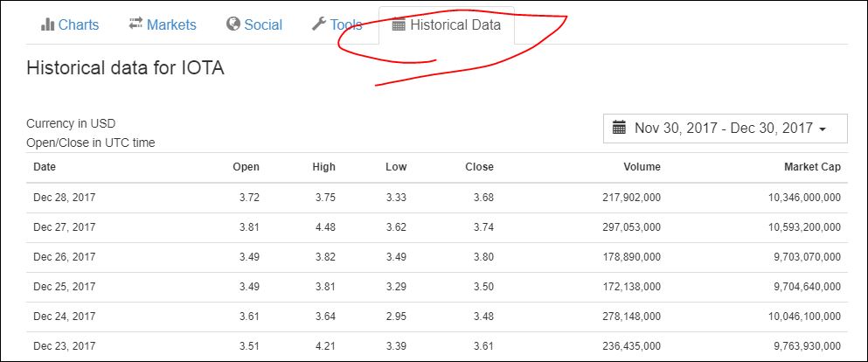Click volume value 236,435,000
The height and width of the screenshot is (362, 868).
(x=632, y=346)
